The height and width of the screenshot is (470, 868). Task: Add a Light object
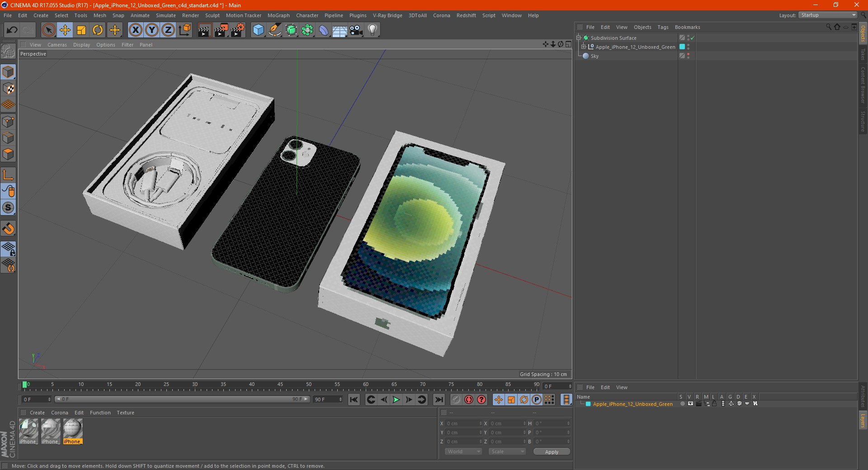coord(372,30)
